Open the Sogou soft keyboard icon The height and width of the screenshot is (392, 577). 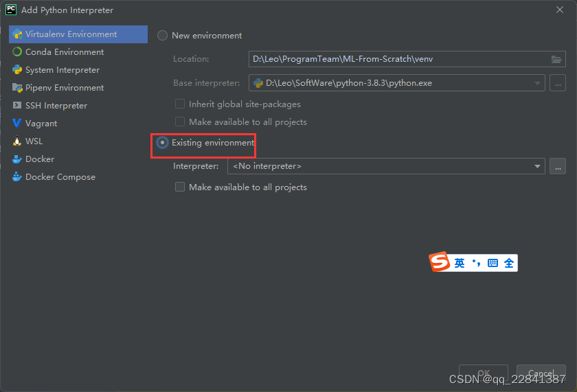coord(493,263)
